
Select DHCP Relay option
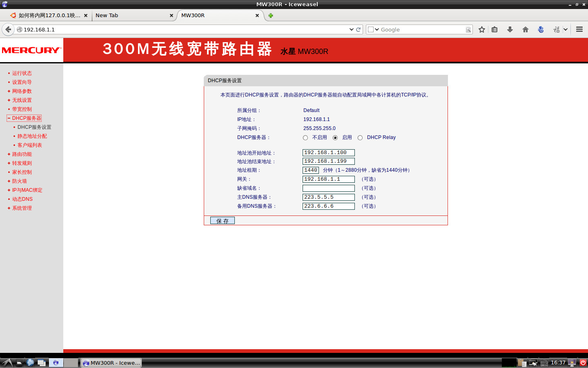360,138
